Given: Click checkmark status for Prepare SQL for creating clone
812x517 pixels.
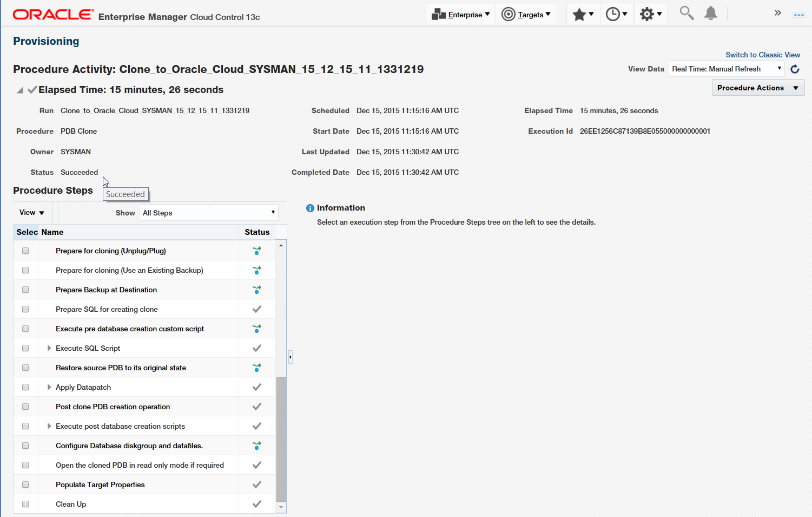Looking at the screenshot, I should click(257, 309).
